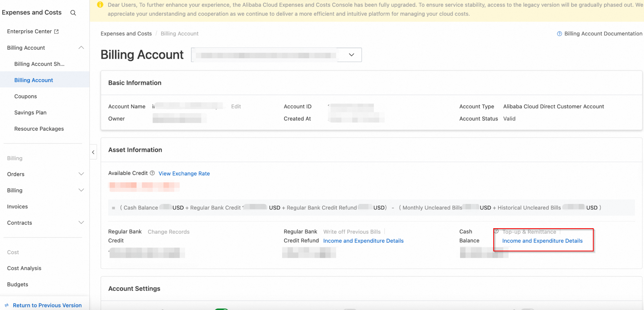Click Write off Previous Bills link
The height and width of the screenshot is (310, 644).
pyautogui.click(x=352, y=232)
